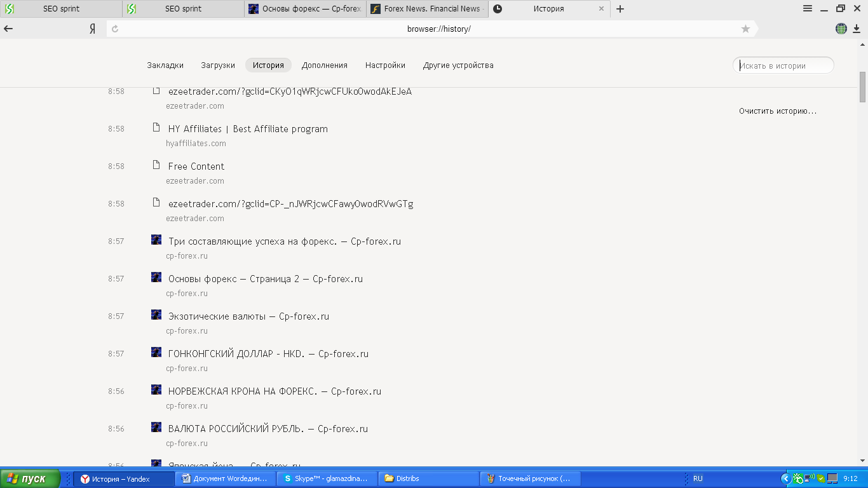Open ВАЛЮТА РОССИЙСКИЙ РУБЛЬ entry
The width and height of the screenshot is (868, 488).
(268, 429)
